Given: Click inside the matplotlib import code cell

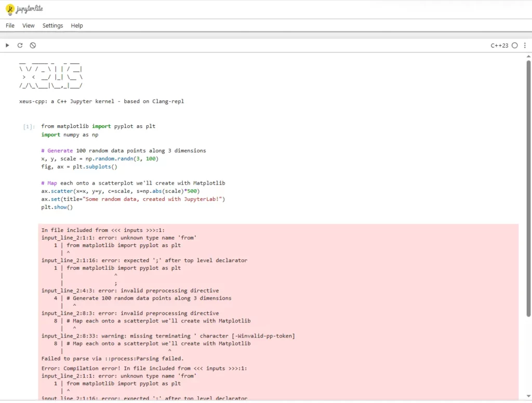Looking at the screenshot, I should 130,156.
